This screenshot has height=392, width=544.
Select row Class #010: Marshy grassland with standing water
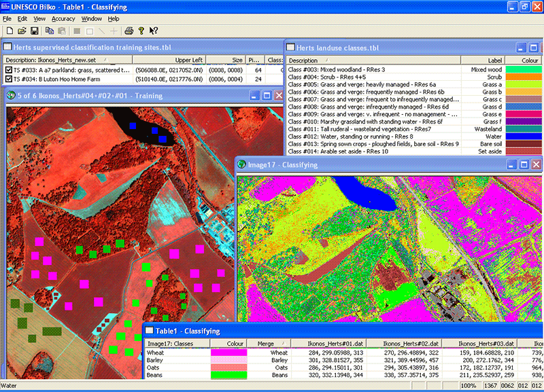tap(414, 122)
